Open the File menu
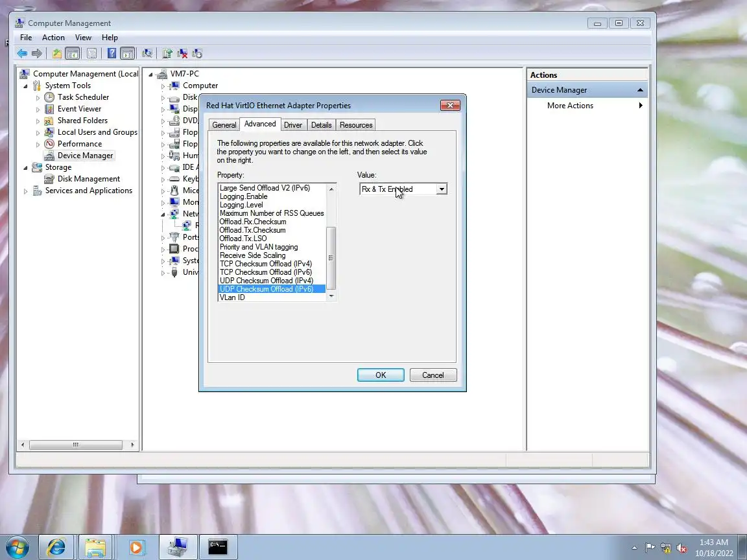 pos(26,38)
